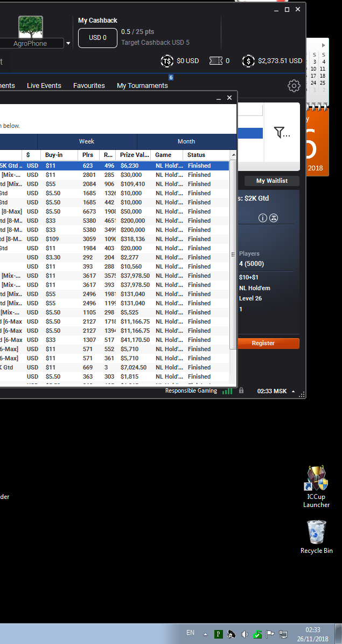Select the row with prize $10,560

114,266
